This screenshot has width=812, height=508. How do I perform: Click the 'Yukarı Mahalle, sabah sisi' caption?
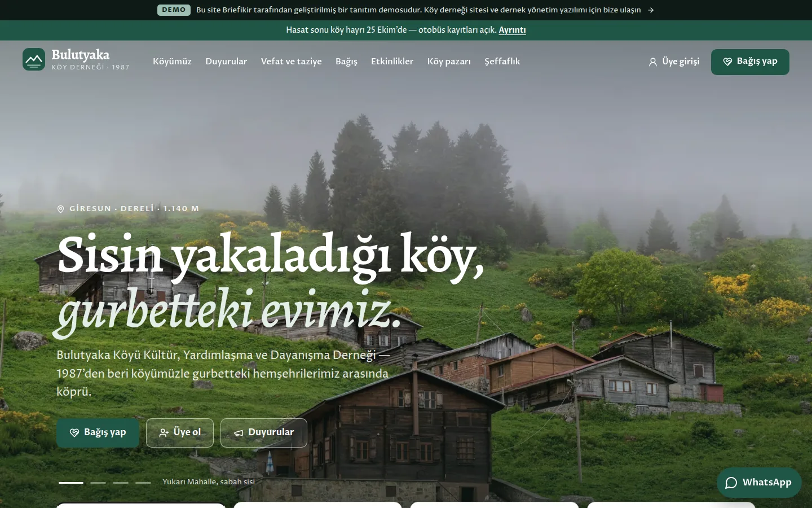click(209, 482)
